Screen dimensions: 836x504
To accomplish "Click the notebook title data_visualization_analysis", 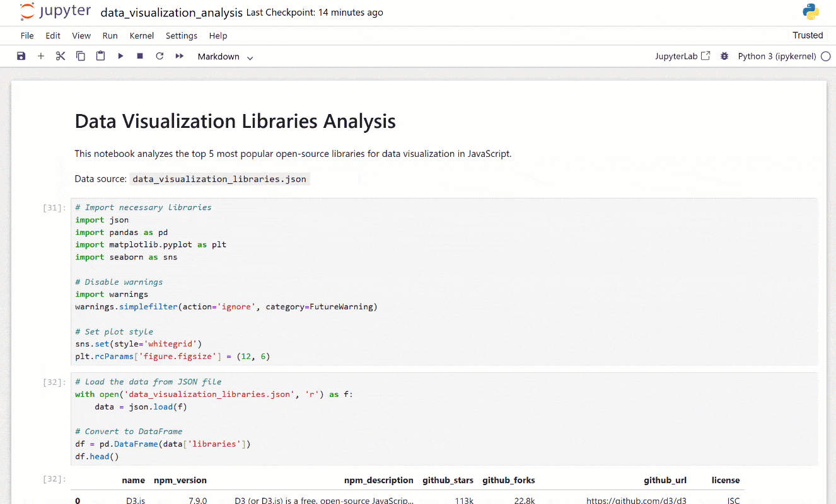I will tap(171, 13).
